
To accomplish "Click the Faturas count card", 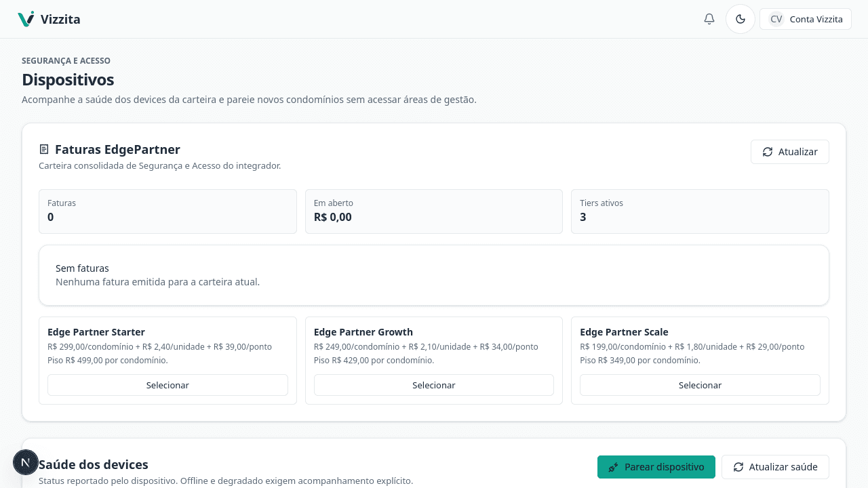I will [x=167, y=211].
